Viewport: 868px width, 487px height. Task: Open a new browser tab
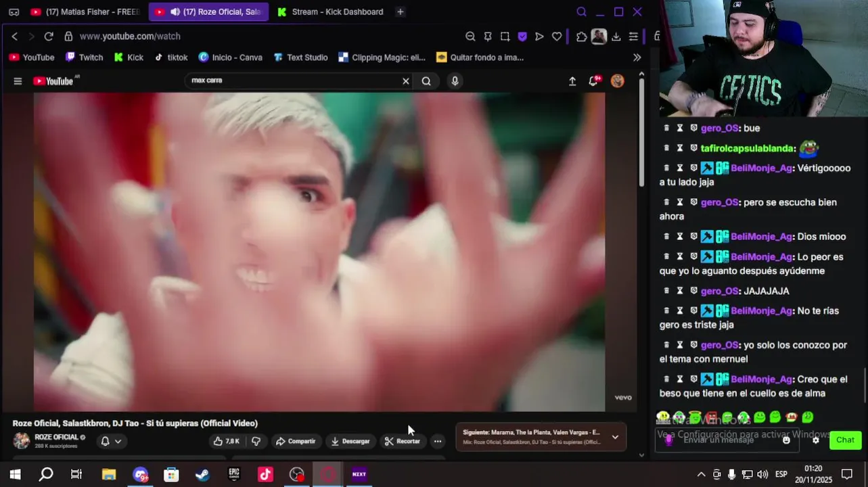tap(401, 11)
